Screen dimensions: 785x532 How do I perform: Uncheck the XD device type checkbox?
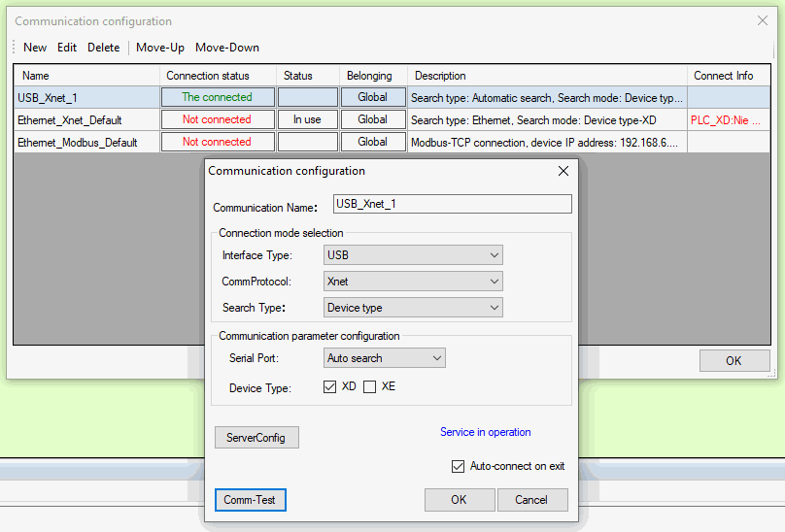click(329, 386)
